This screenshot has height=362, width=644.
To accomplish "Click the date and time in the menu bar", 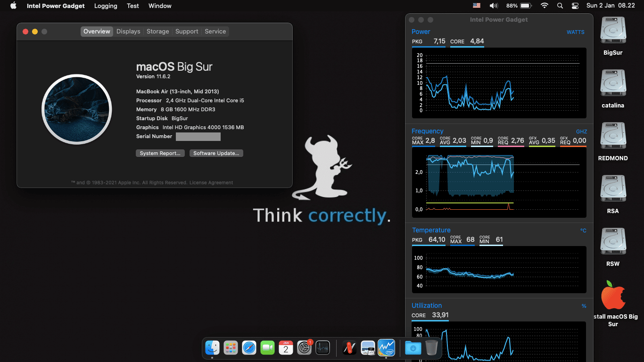I will pos(611,6).
